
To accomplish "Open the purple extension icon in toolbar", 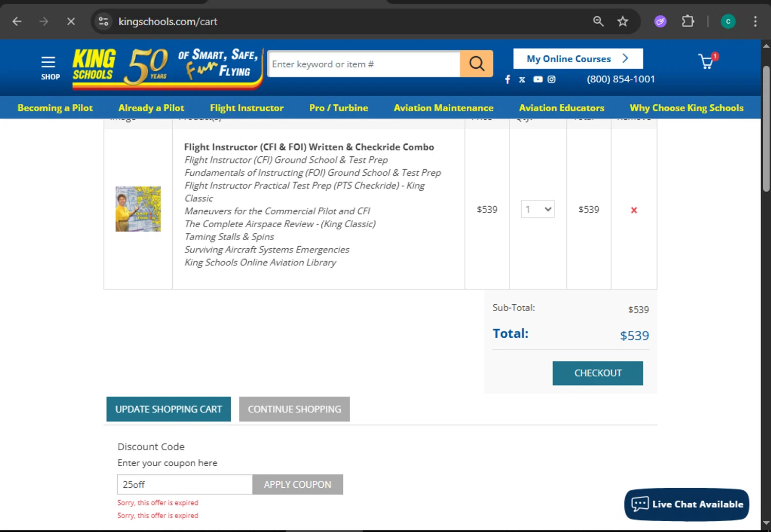I will 660,22.
